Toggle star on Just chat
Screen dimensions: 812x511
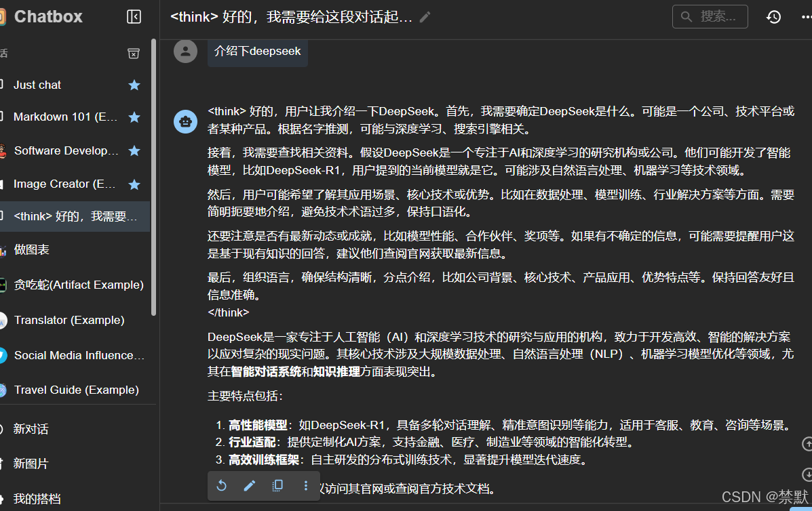point(134,85)
